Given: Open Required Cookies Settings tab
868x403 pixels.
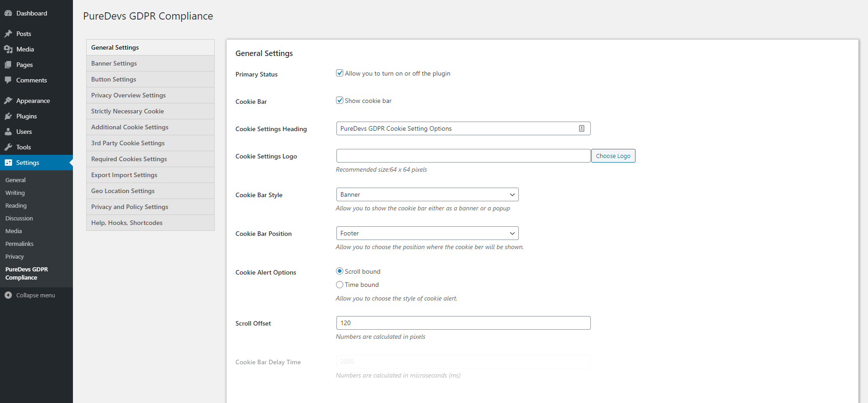Looking at the screenshot, I should tap(150, 159).
